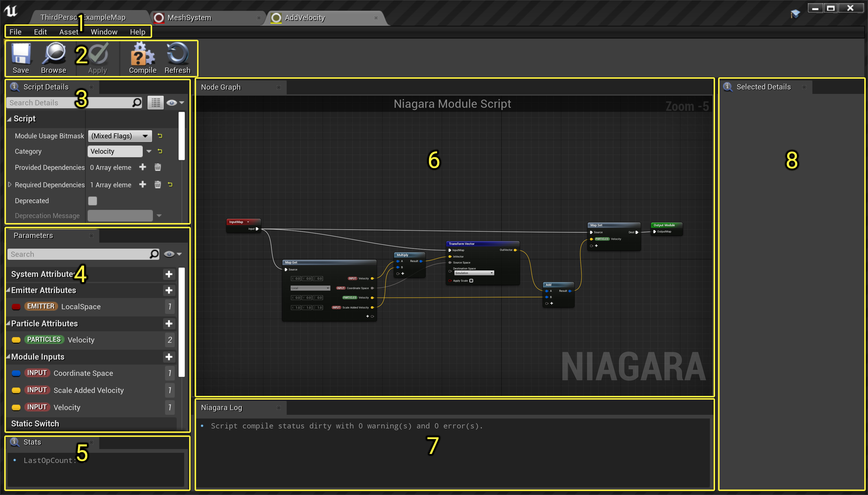Toggle Apply Scale checkbox in Transform Vector

point(471,281)
